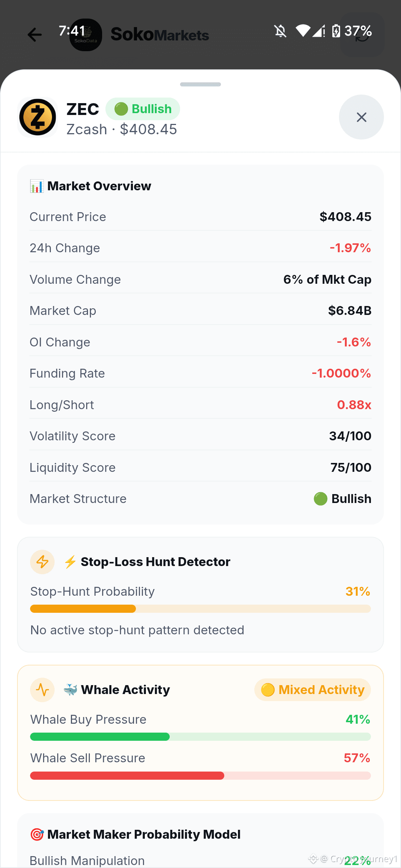Screen dimensions: 401x868
Task: Select the Funding Rate row
Action: [x=200, y=373]
